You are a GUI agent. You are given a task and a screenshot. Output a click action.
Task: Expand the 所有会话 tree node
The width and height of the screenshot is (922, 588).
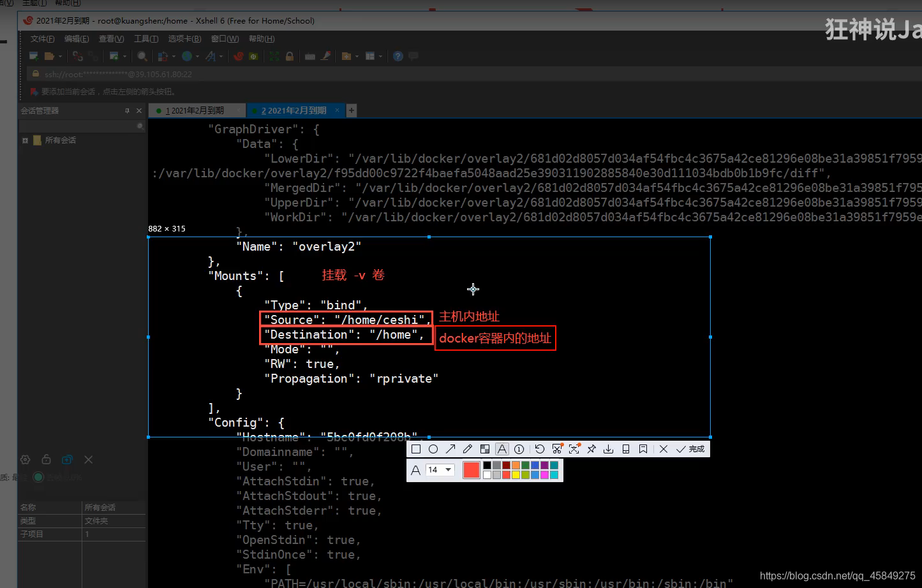[x=25, y=140]
